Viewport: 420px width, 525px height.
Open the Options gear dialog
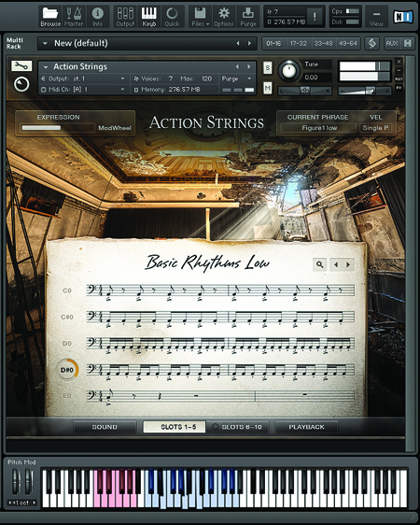click(224, 17)
